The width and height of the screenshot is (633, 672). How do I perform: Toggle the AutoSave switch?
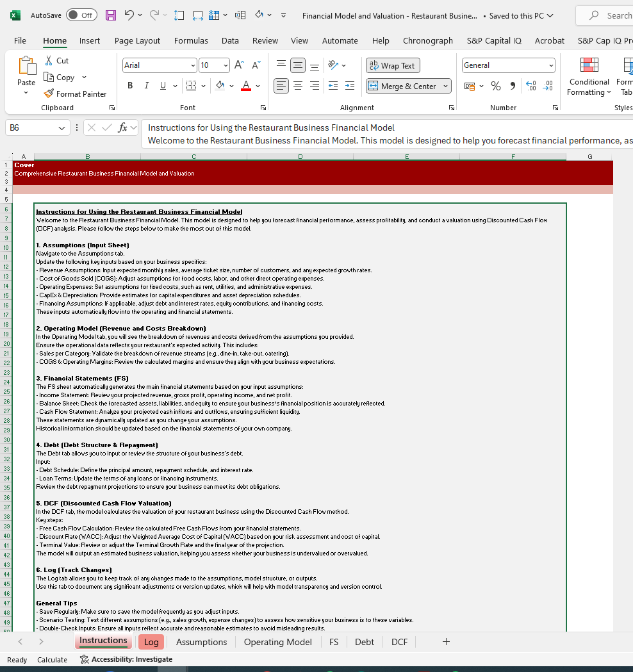coord(81,15)
